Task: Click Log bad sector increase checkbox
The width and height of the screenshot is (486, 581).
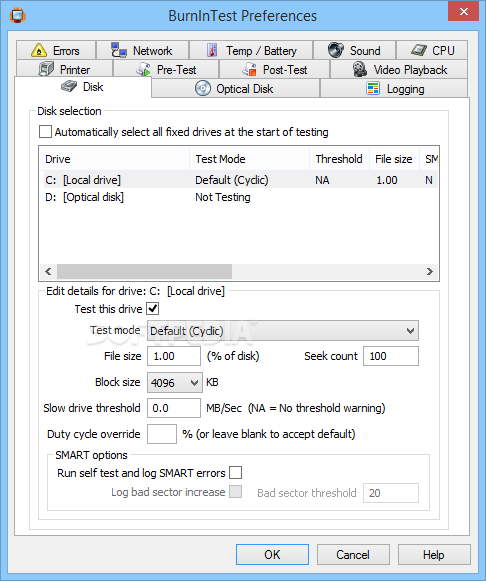Action: [x=235, y=492]
